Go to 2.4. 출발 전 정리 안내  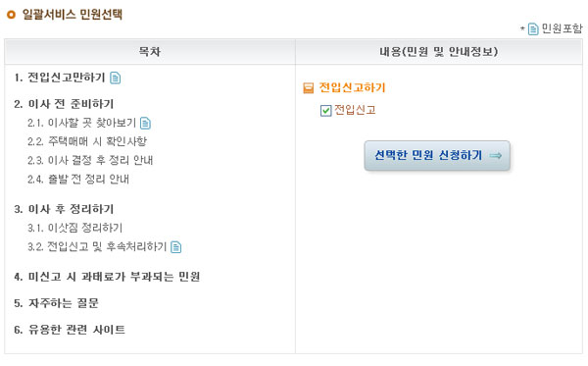[x=78, y=179]
